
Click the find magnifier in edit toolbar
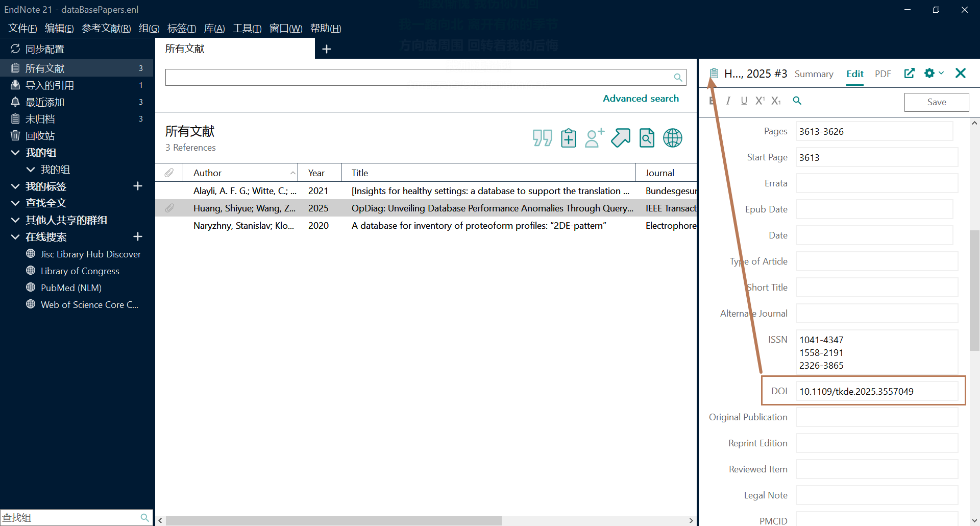click(797, 101)
